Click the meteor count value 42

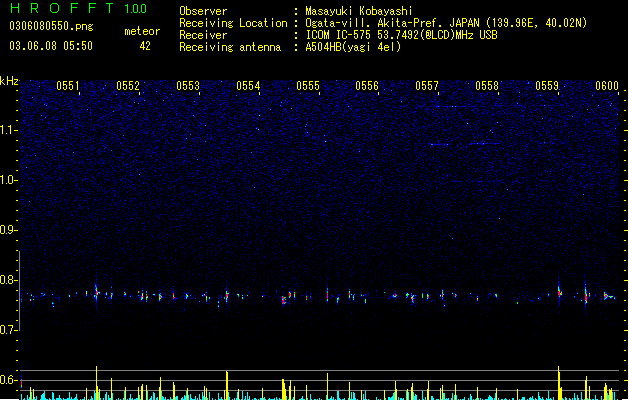click(145, 46)
